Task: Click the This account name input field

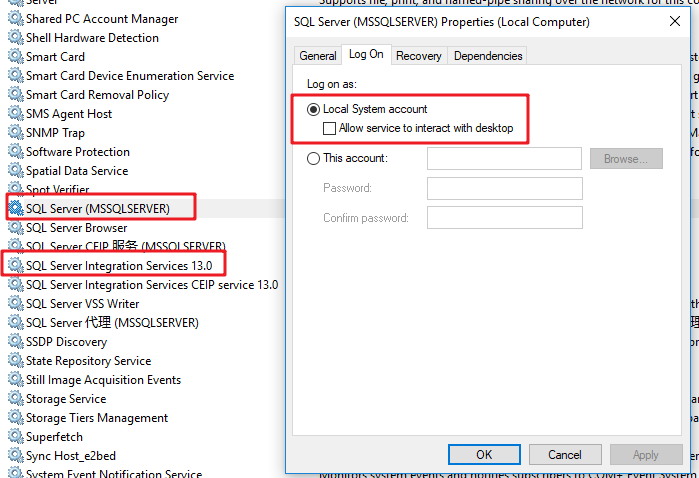Action: 504,158
